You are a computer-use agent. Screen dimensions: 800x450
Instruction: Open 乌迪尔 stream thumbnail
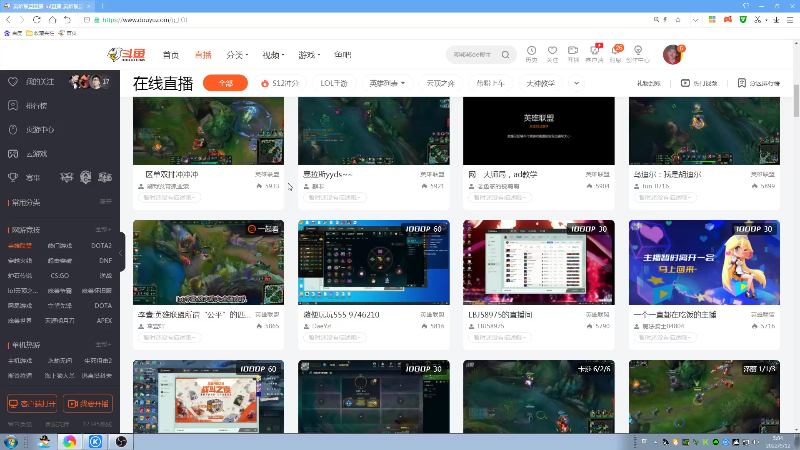tap(704, 131)
